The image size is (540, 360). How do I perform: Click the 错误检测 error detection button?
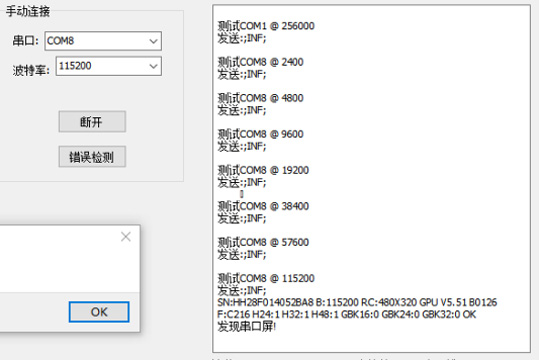click(92, 157)
